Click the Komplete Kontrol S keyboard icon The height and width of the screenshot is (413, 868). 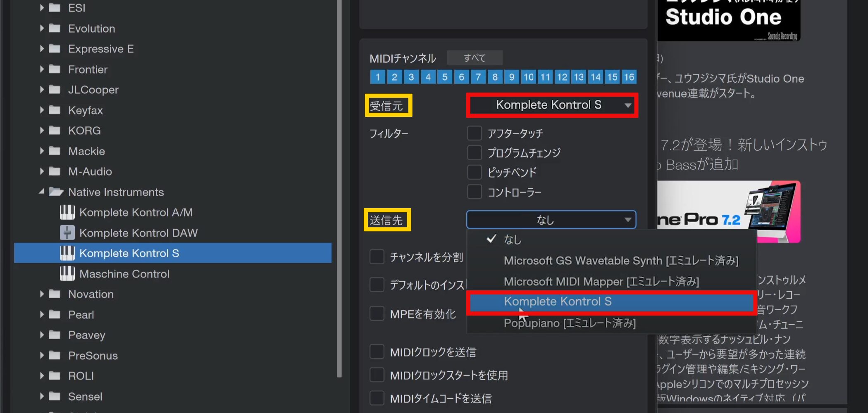point(67,253)
